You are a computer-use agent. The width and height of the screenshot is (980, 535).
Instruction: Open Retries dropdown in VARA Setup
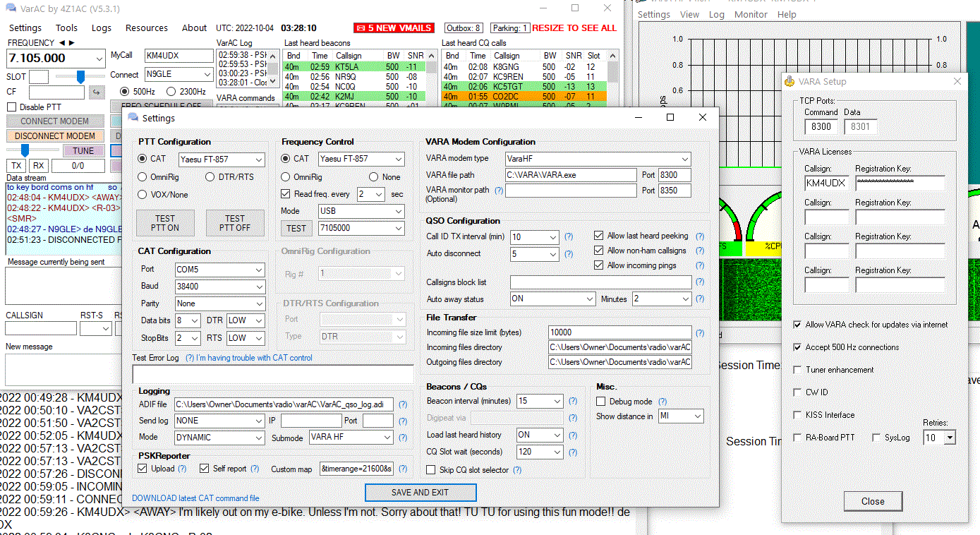click(x=950, y=438)
